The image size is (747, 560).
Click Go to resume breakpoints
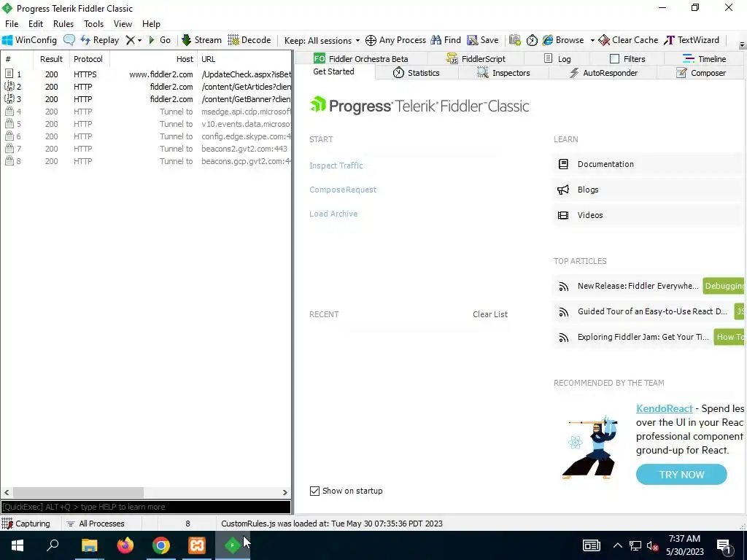tap(160, 40)
